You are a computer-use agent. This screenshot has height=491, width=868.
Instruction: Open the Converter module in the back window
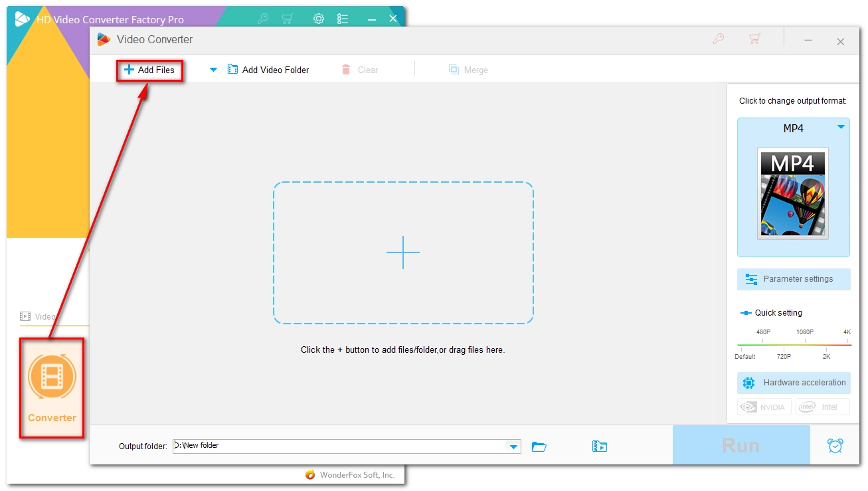pos(52,387)
